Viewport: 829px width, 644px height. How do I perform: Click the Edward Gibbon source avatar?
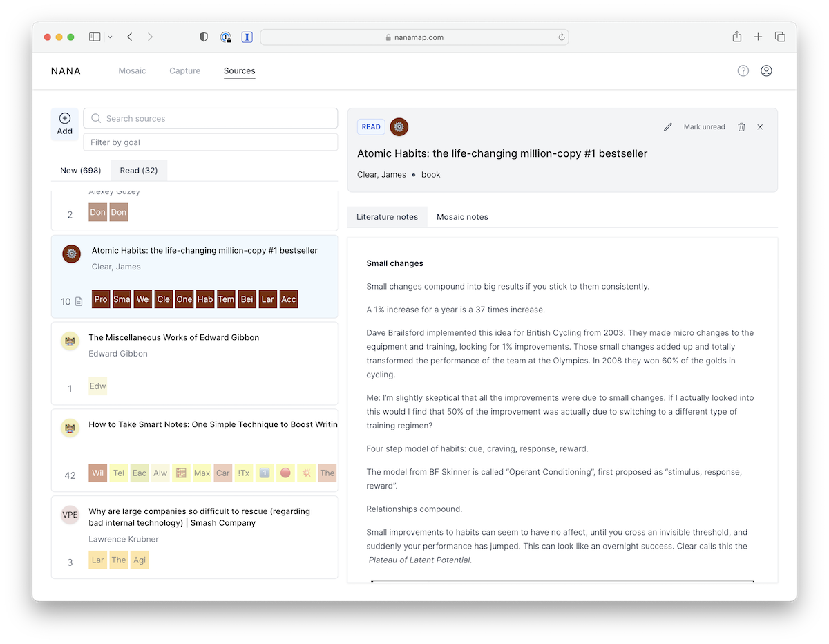70,341
